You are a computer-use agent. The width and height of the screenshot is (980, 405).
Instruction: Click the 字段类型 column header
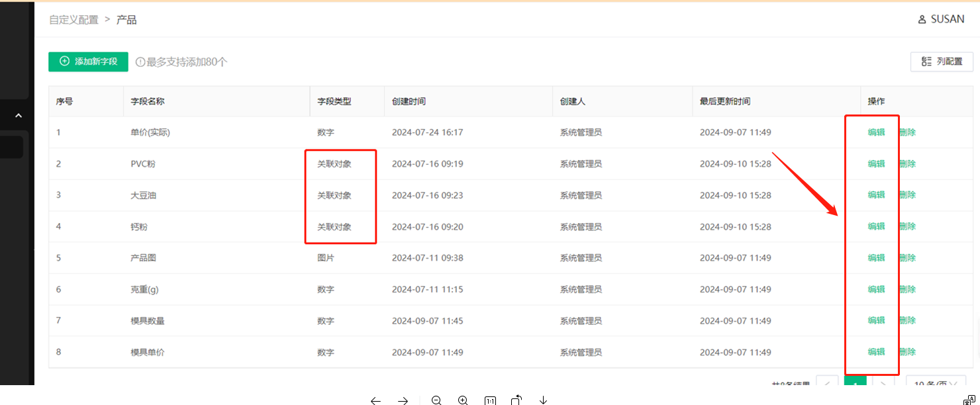(334, 101)
